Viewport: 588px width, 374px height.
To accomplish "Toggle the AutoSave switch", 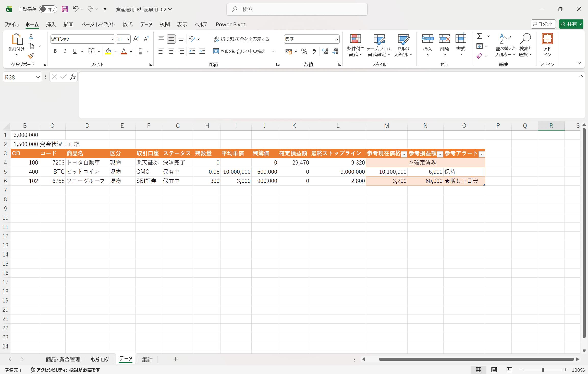I will tap(48, 9).
